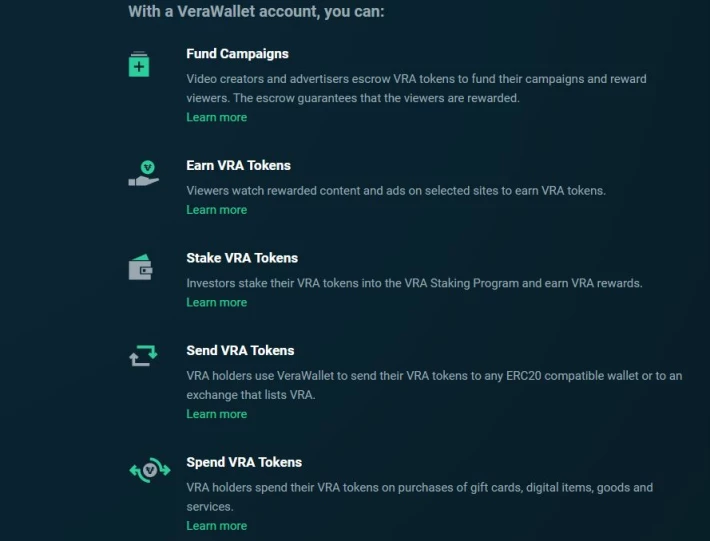Select the Send VRA Tokens heading

coord(240,351)
